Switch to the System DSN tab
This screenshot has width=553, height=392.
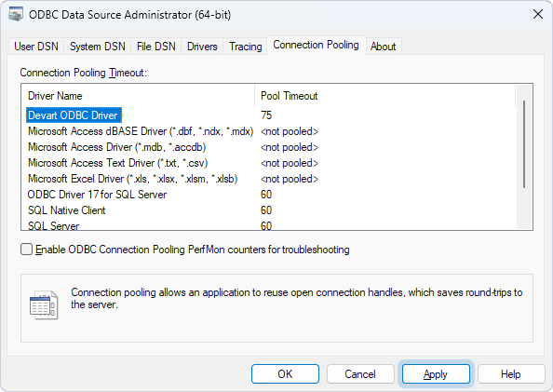point(98,47)
